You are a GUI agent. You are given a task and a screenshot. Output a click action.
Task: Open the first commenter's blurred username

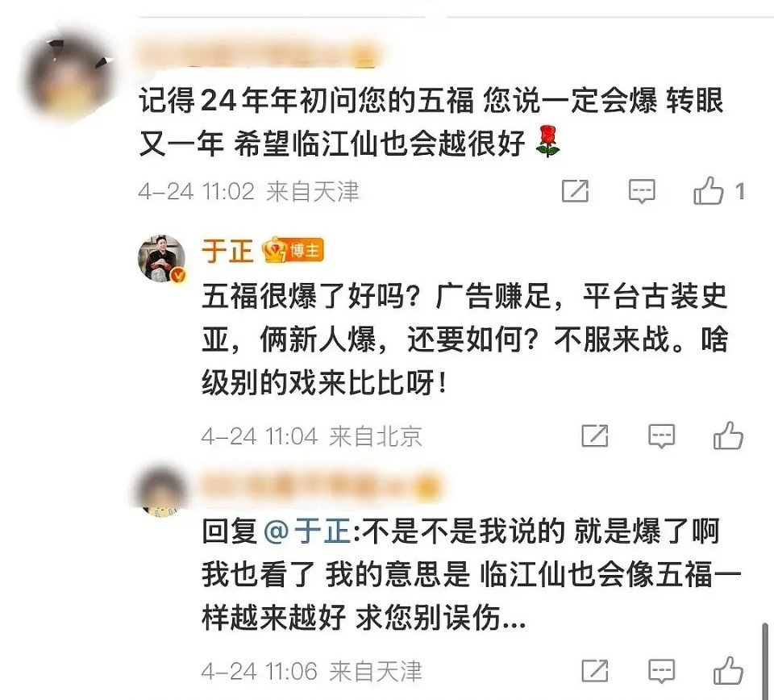click(258, 52)
